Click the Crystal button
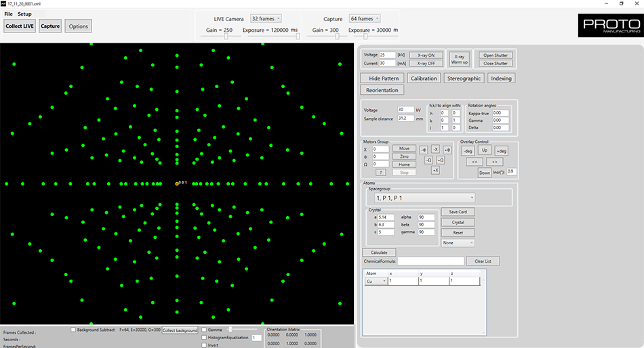Screen dimensions: 644x348 pyautogui.click(x=458, y=222)
